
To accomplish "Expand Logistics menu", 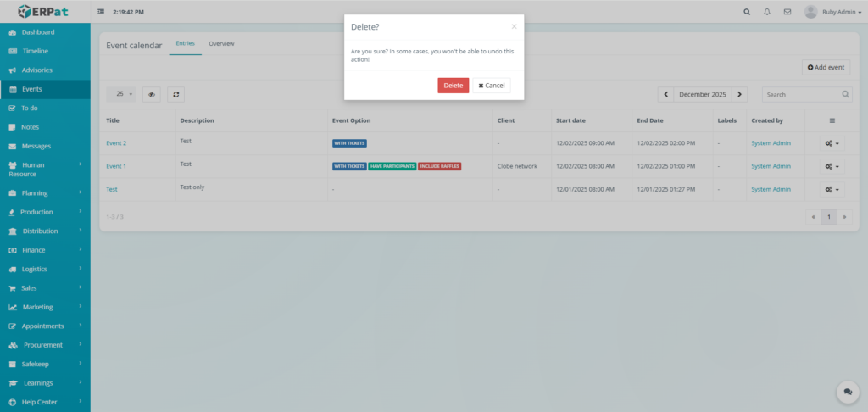I will pyautogui.click(x=45, y=269).
